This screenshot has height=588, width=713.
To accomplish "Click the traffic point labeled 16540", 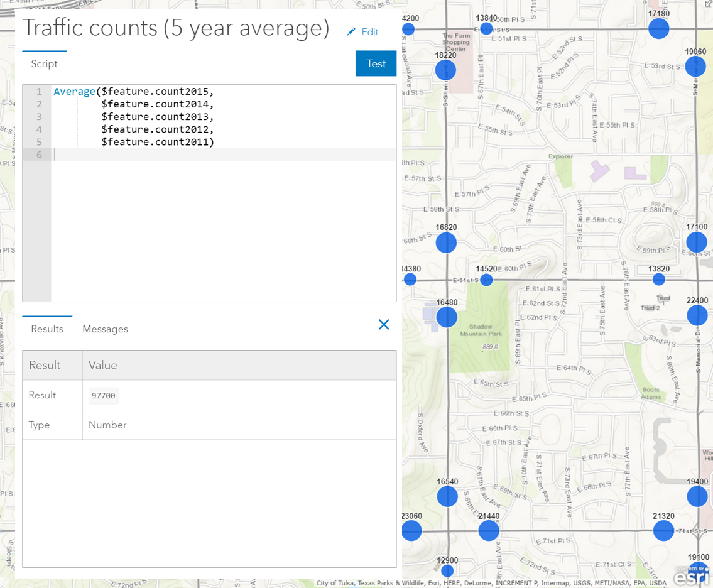I will (447, 496).
